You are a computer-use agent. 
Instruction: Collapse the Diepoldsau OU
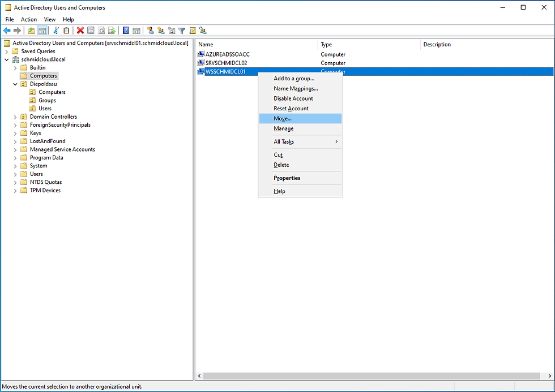pyautogui.click(x=15, y=84)
